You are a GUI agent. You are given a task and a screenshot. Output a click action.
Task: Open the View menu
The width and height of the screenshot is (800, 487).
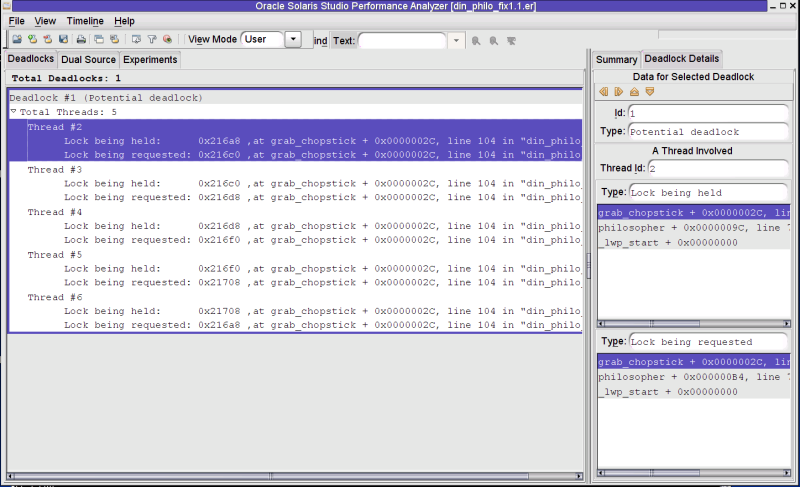[45, 21]
